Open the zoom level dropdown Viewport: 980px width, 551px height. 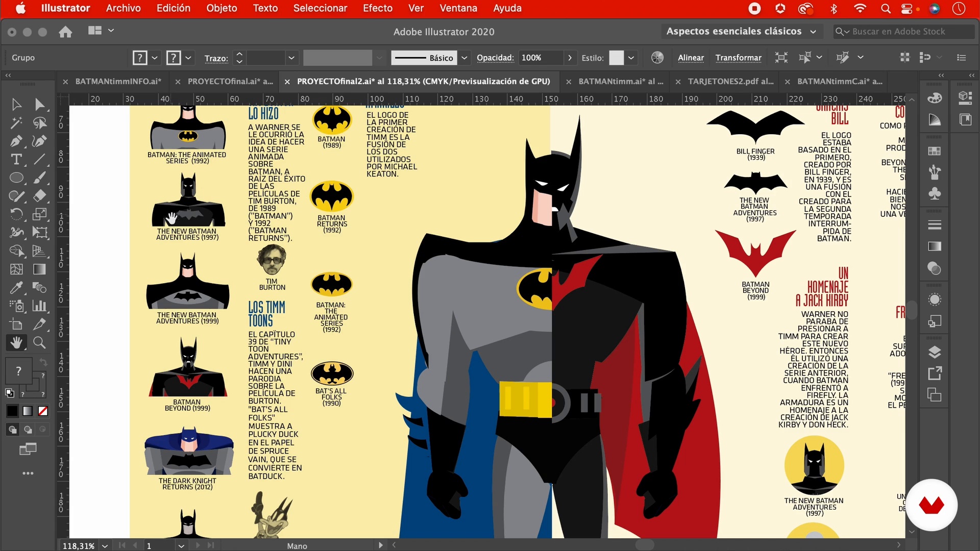105,546
